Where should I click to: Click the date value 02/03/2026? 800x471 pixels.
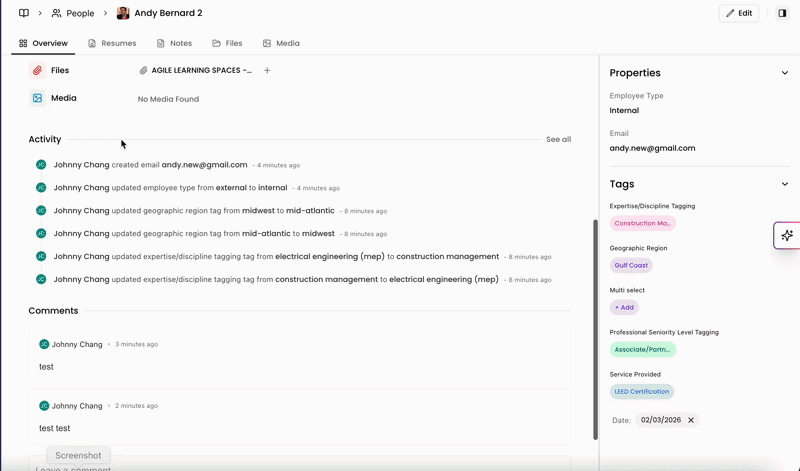tap(661, 420)
